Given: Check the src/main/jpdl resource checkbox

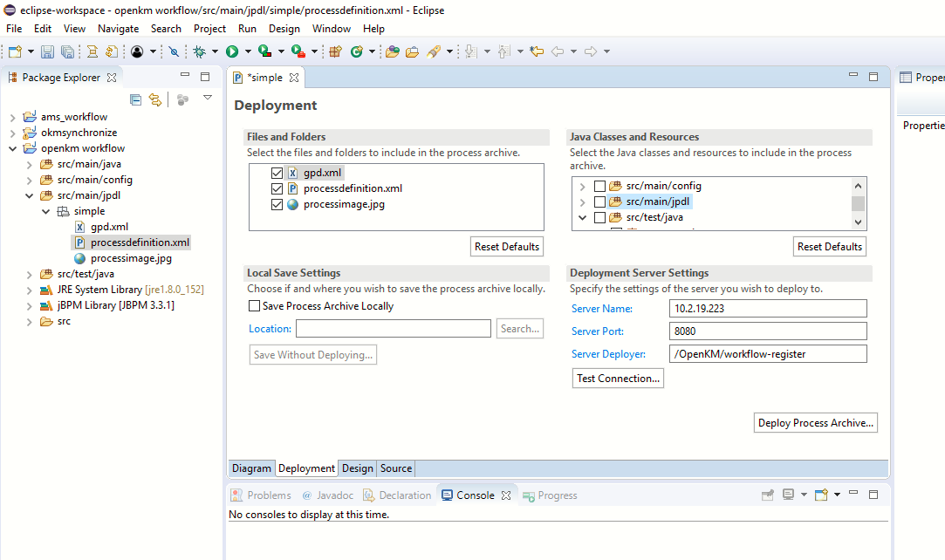Looking at the screenshot, I should 599,201.
